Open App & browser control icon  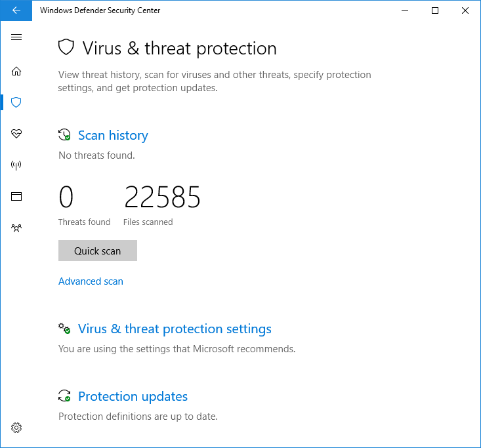16,196
